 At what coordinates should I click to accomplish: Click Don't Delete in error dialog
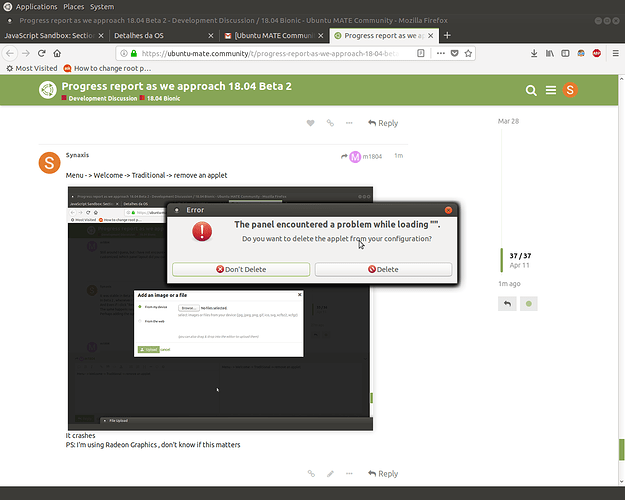point(241,270)
